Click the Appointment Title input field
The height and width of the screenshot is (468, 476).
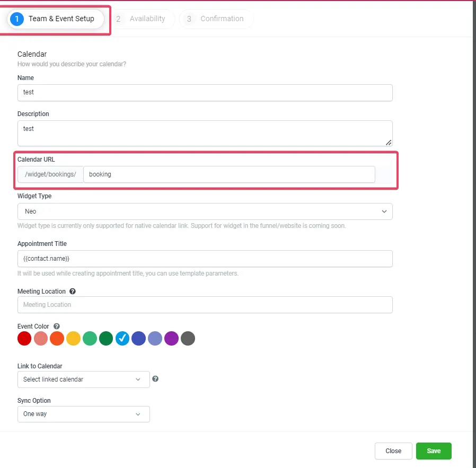coord(205,259)
